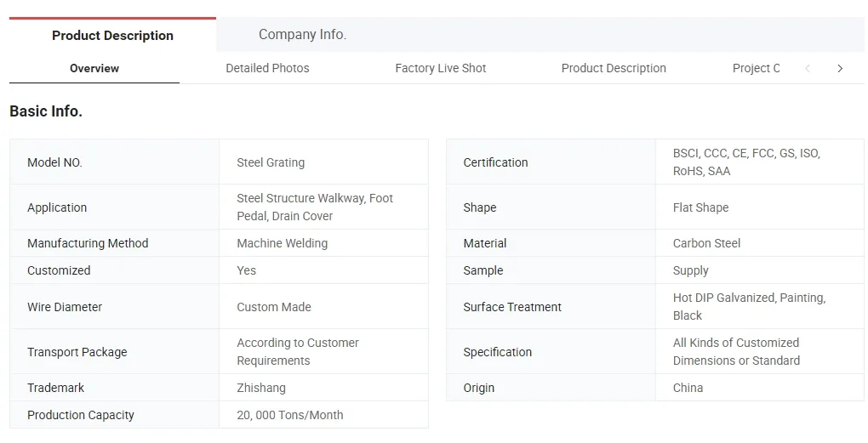Click the Basic Info. heading
The height and width of the screenshot is (443, 868).
pos(46,111)
